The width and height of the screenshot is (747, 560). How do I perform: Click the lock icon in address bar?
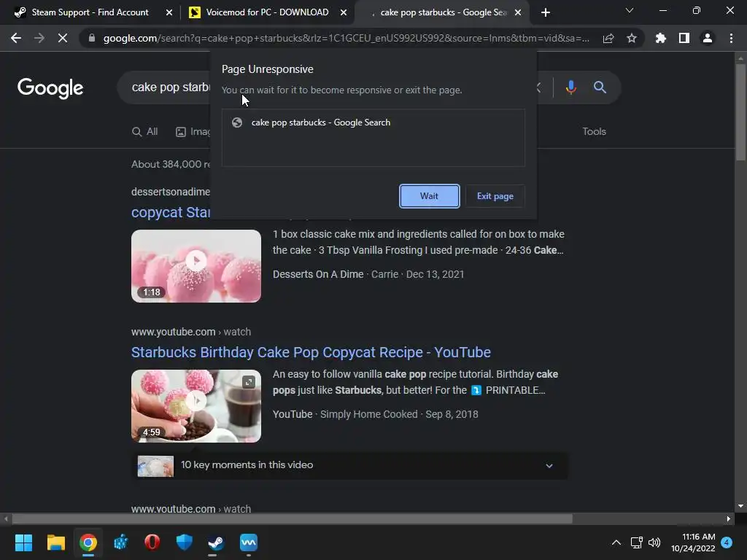click(x=92, y=38)
